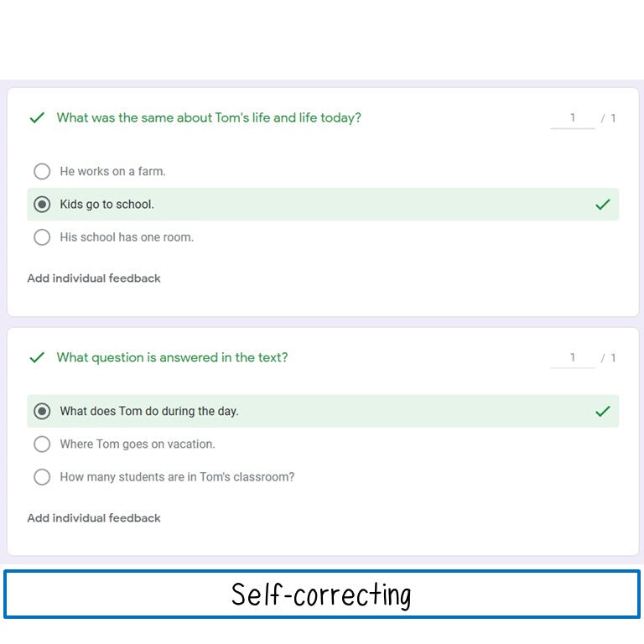
Task: Pick 'How many students are in Tom's classroom?' option
Action: [42, 477]
